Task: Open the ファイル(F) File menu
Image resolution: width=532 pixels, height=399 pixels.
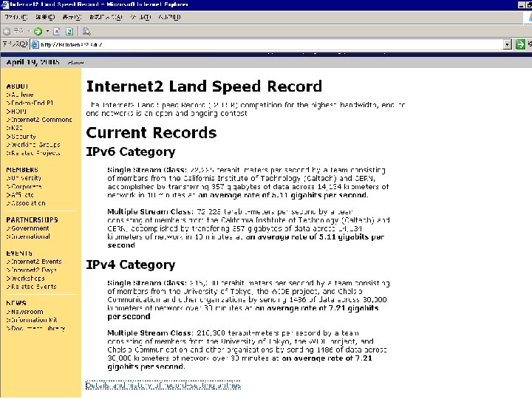Action: point(16,17)
